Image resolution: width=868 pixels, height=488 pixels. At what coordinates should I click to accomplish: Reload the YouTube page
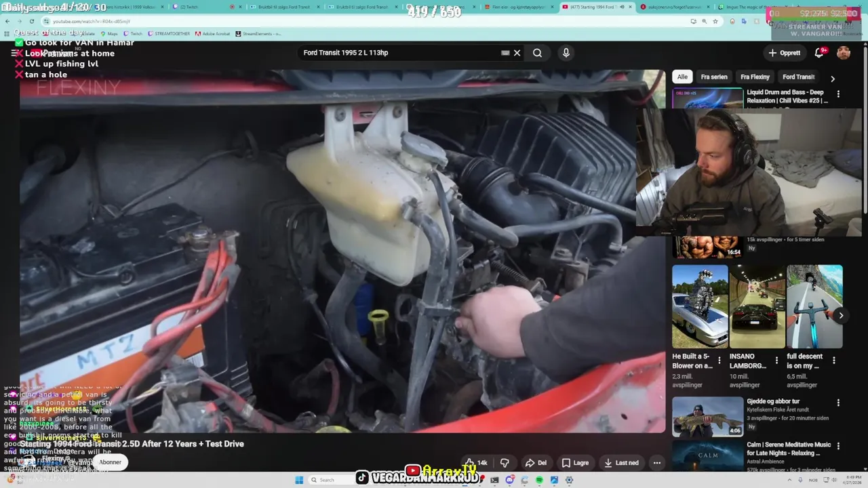point(31,21)
